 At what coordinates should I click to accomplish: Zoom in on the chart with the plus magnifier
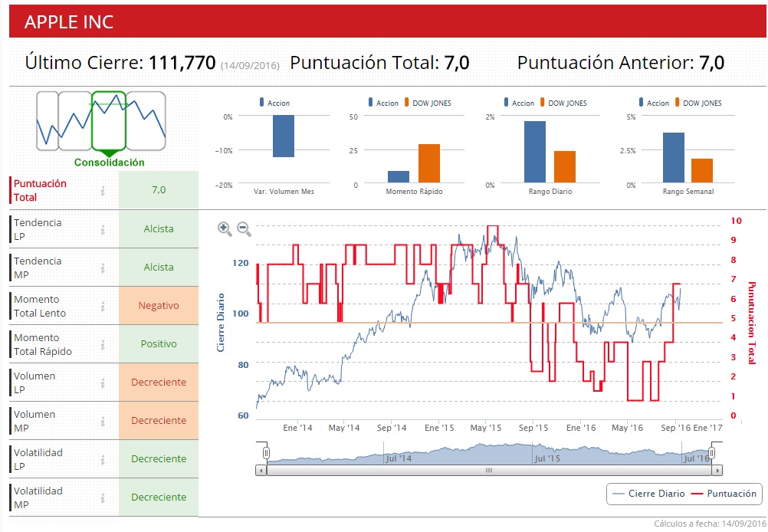pos(225,228)
